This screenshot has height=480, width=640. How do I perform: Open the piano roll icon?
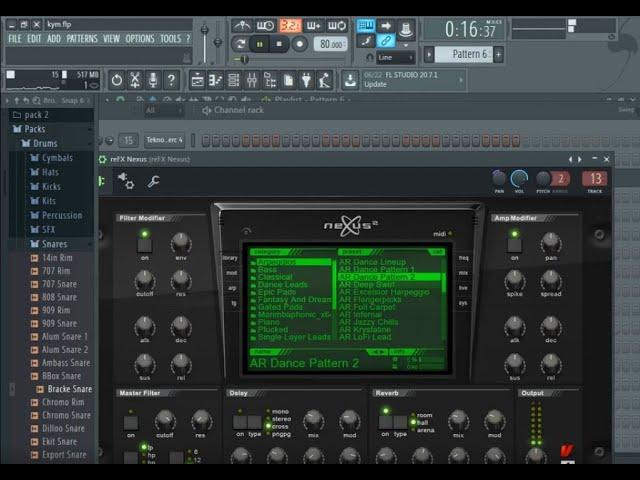(x=215, y=80)
